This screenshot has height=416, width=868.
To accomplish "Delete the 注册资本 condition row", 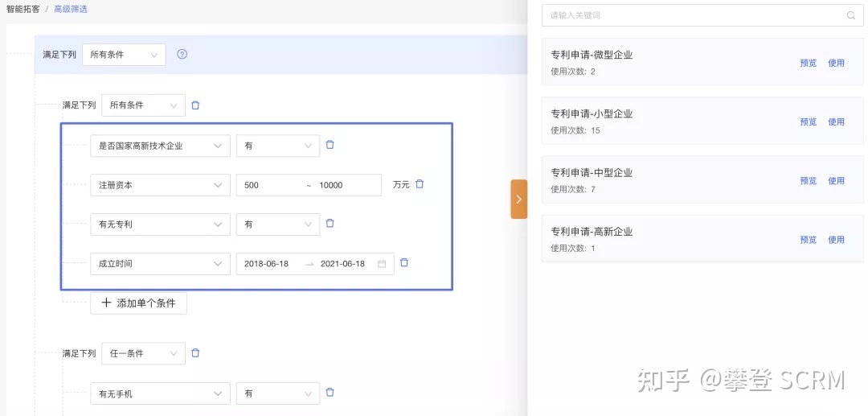I will pos(420,184).
